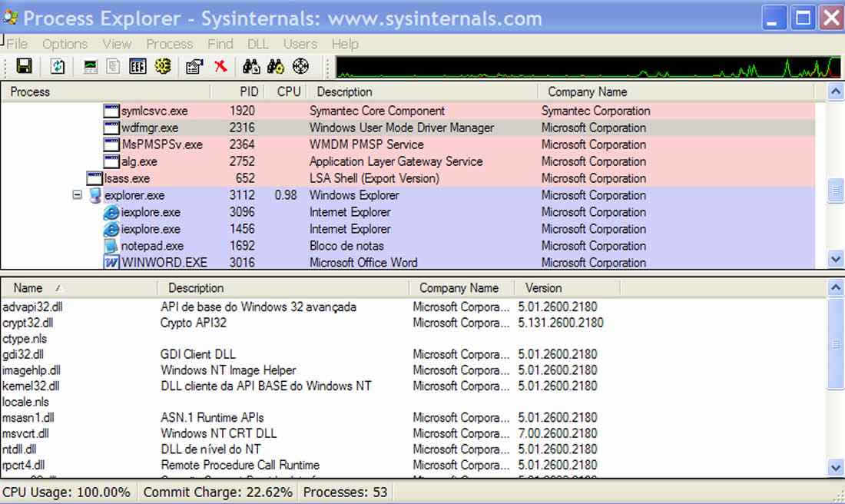
Task: Sort by the Process column header
Action: pyautogui.click(x=106, y=91)
